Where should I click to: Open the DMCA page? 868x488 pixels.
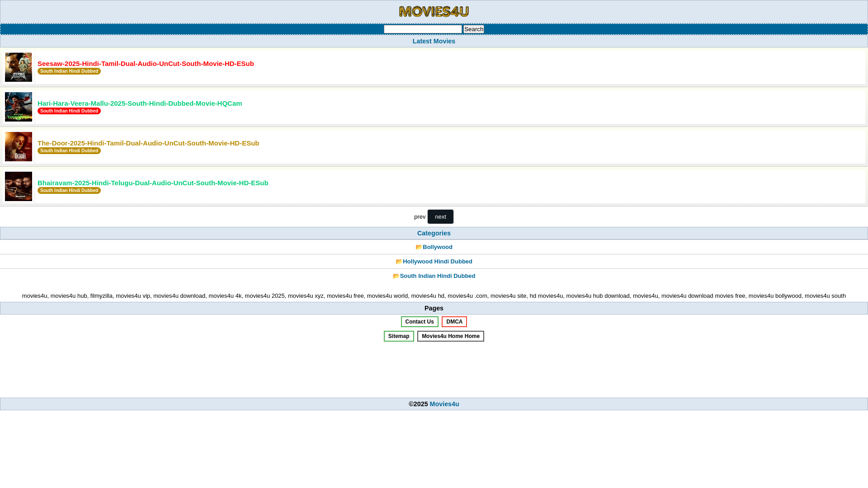click(454, 322)
